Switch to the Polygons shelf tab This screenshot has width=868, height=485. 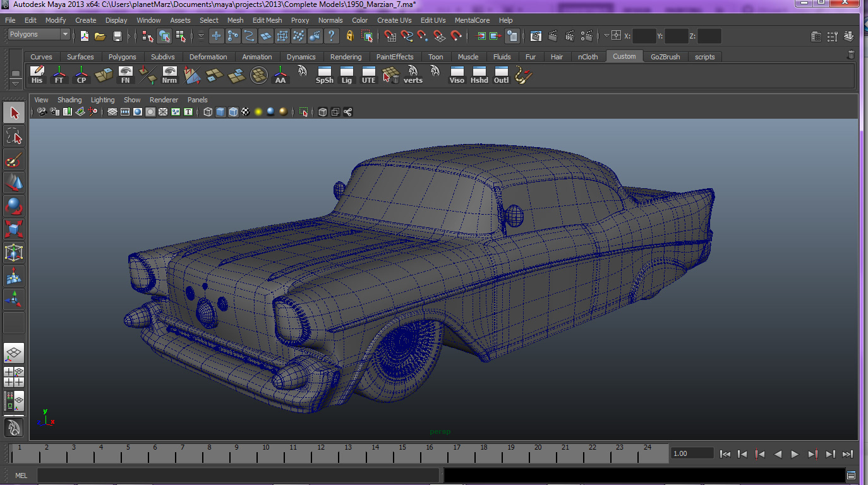(x=122, y=57)
